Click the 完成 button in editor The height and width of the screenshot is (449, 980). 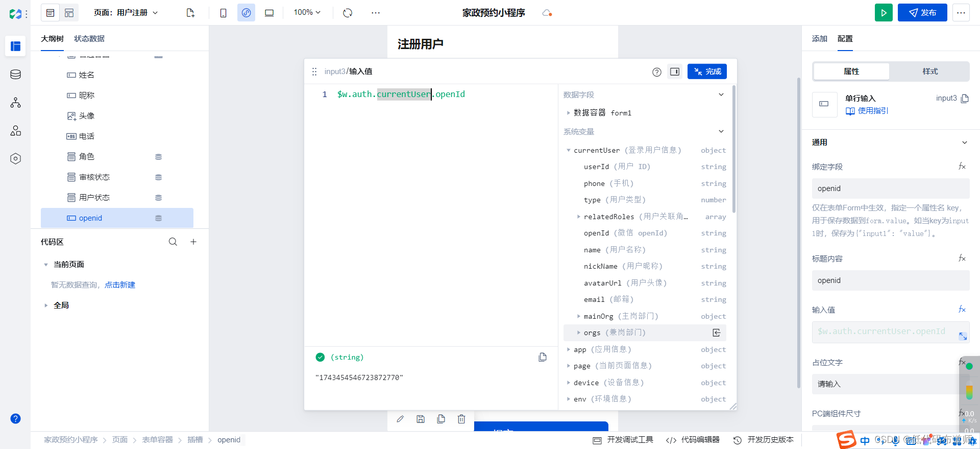(x=707, y=72)
